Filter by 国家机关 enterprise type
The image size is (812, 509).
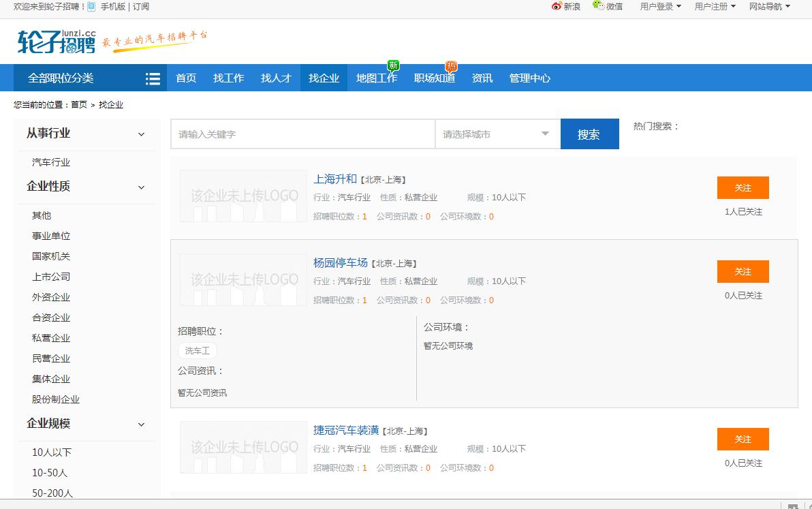(x=50, y=256)
